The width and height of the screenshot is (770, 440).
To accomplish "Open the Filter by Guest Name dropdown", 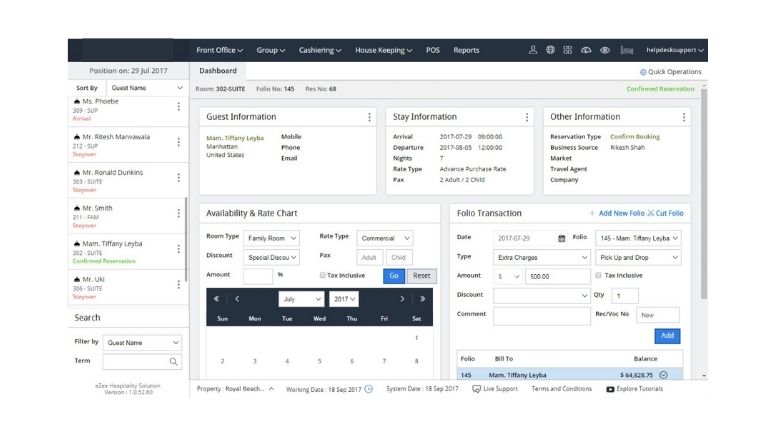I will 142,343.
